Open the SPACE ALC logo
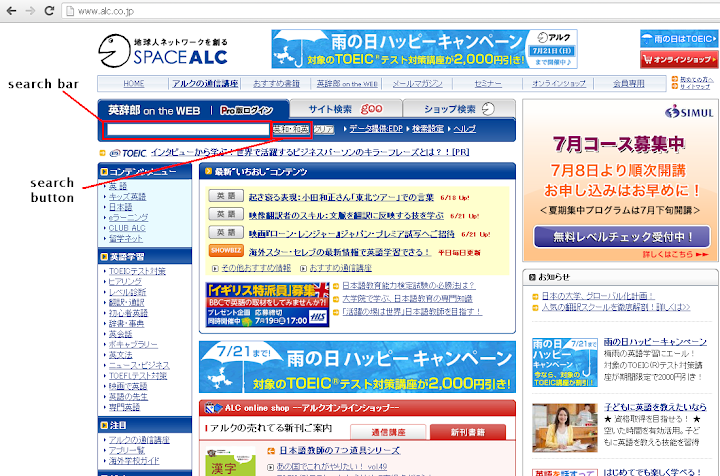Viewport: 720px width, 476px height. 163,50
